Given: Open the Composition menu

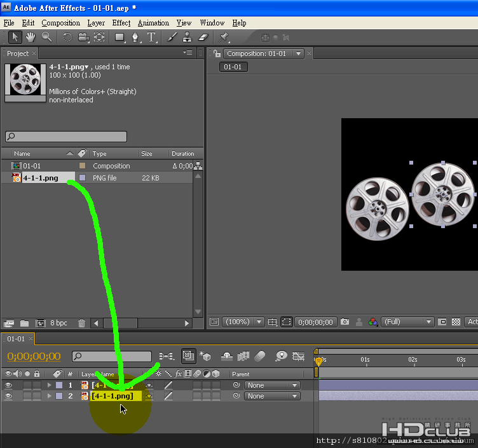Looking at the screenshot, I should (x=60, y=23).
